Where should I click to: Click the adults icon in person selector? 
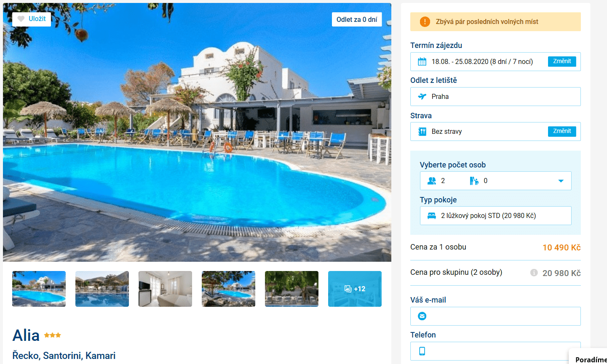(x=432, y=181)
